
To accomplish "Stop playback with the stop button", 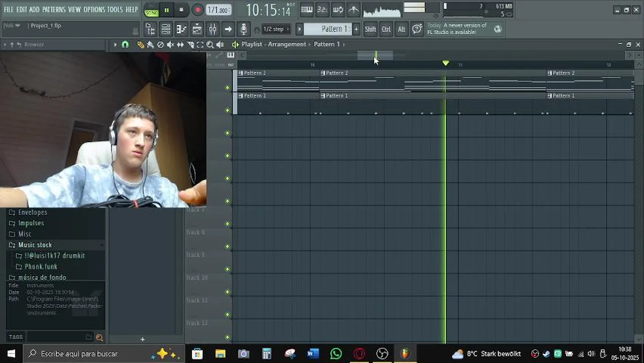I will pyautogui.click(x=181, y=10).
